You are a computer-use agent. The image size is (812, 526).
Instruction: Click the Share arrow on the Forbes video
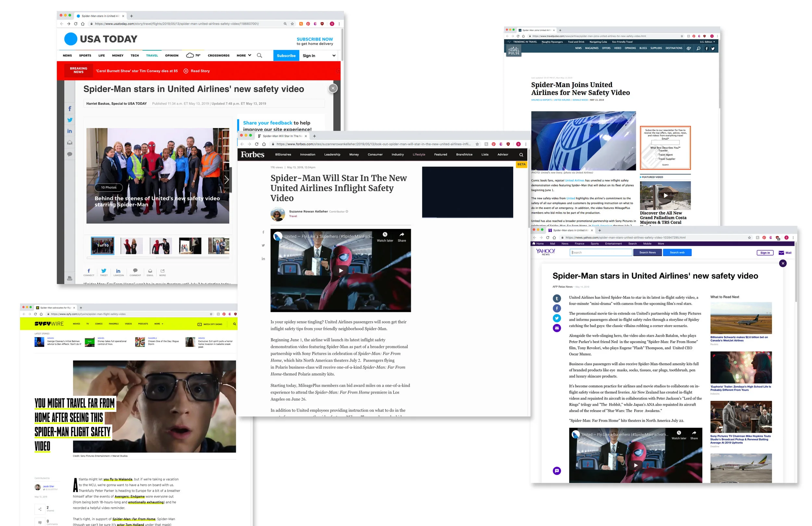click(x=402, y=237)
